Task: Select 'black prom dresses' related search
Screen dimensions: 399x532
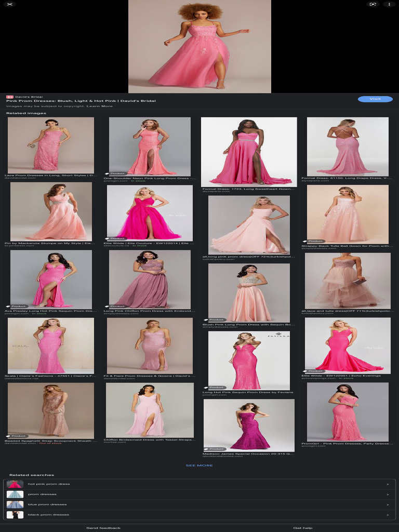Action: click(x=48, y=514)
